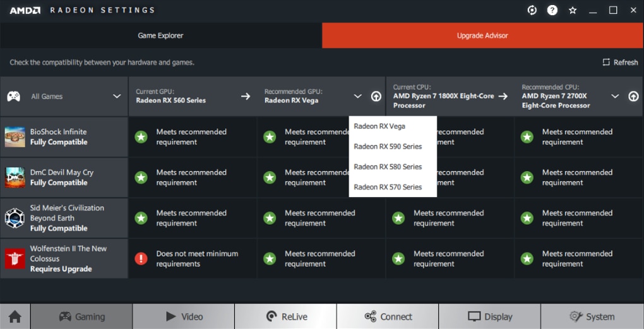Expand the Recommended GPU dropdown chevron

click(x=358, y=96)
